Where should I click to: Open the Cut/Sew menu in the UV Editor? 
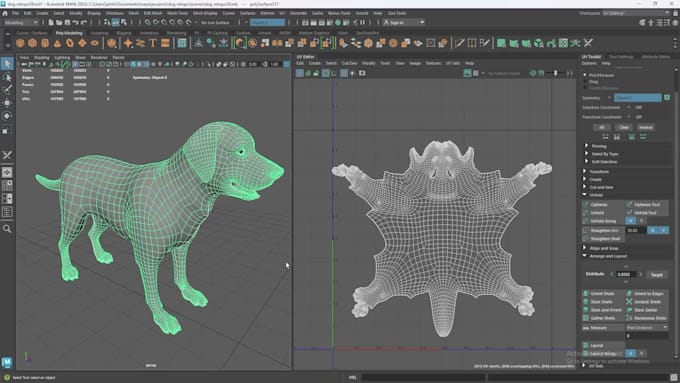coord(349,63)
